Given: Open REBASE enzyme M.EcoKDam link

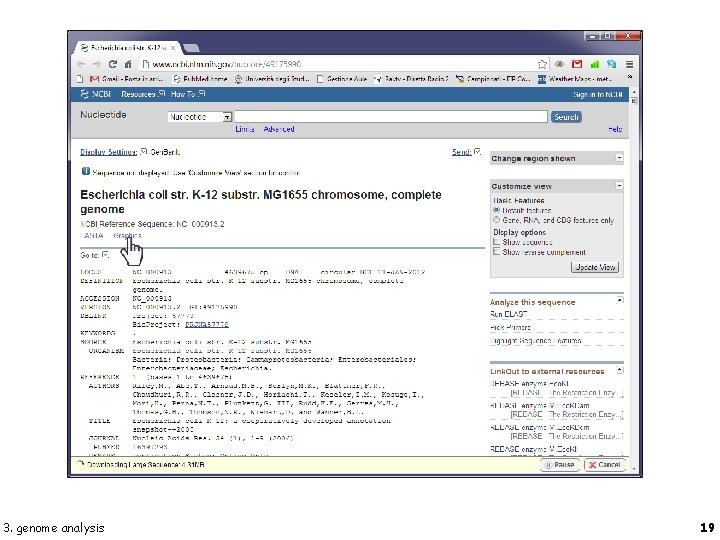Looking at the screenshot, I should 540,405.
